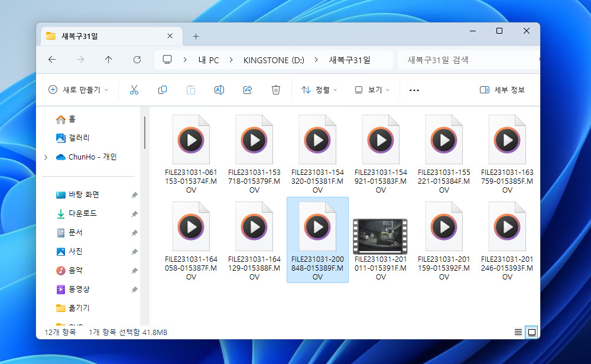Open 바탕 화면 quick access folder

(x=77, y=195)
